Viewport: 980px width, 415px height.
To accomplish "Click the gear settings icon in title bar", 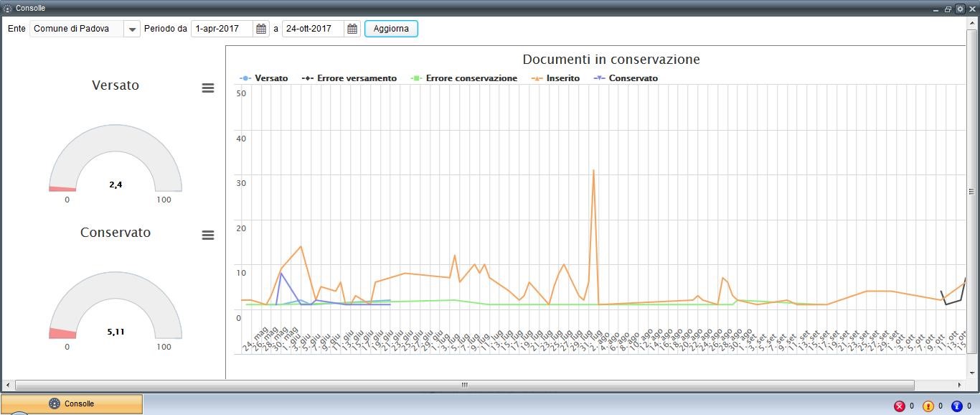I will point(960,9).
